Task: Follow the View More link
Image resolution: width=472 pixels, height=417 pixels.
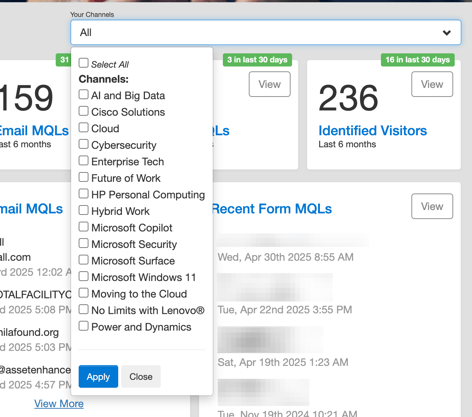Action: 59,404
